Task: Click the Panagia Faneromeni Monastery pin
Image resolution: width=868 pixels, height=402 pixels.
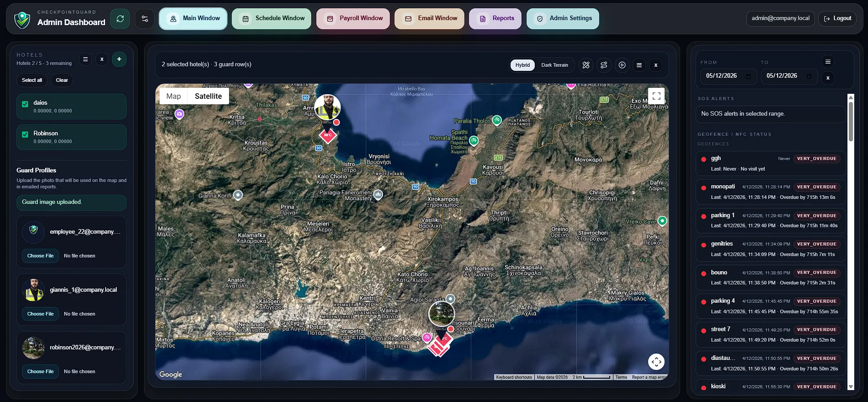Action: click(x=378, y=195)
